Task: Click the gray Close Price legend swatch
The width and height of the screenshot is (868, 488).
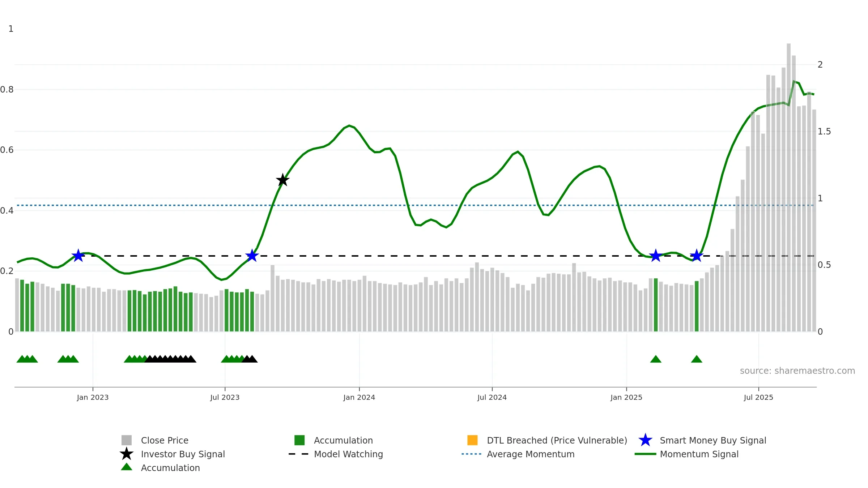Action: coord(127,440)
